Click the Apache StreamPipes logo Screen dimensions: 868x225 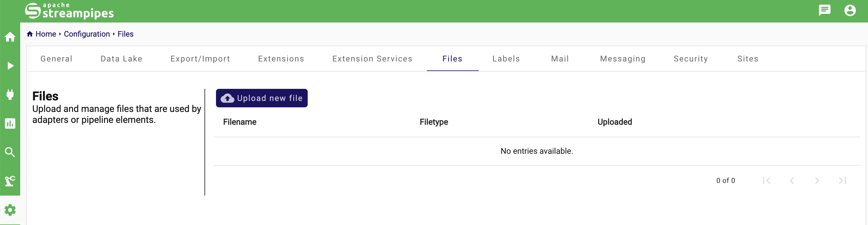click(x=69, y=11)
